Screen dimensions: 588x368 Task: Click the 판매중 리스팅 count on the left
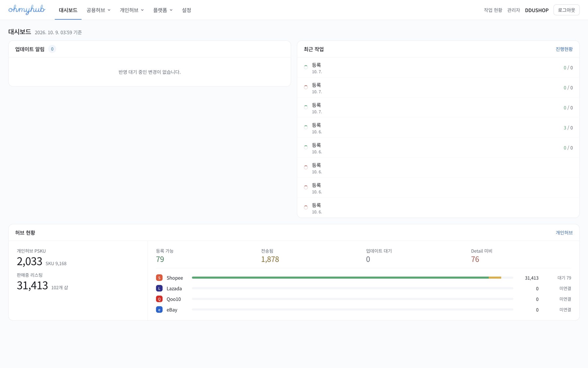(32, 286)
